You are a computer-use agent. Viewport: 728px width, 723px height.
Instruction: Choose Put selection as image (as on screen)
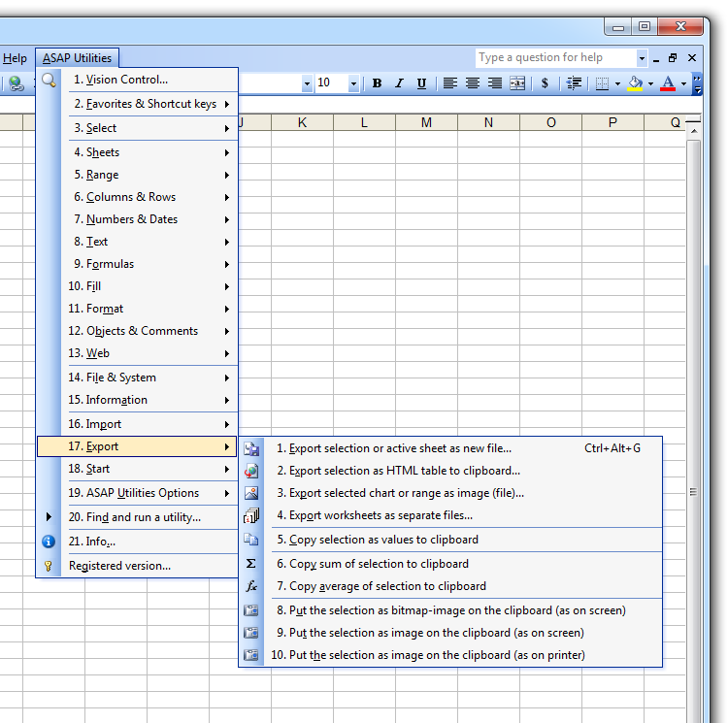pos(450,633)
